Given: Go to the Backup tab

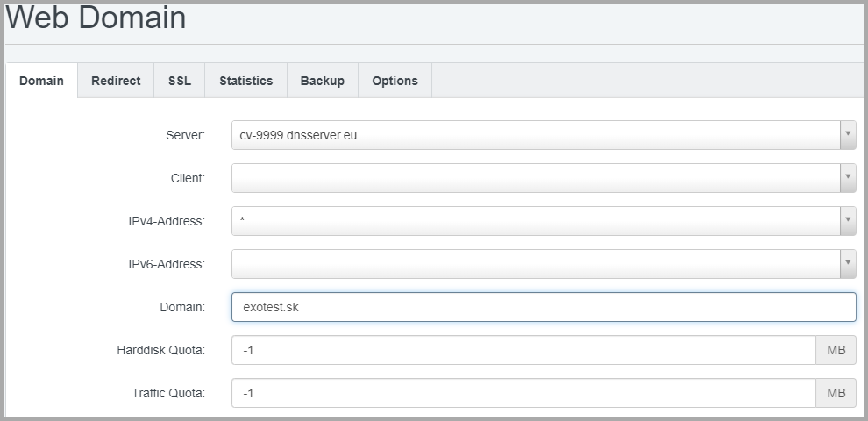Looking at the screenshot, I should pyautogui.click(x=322, y=81).
